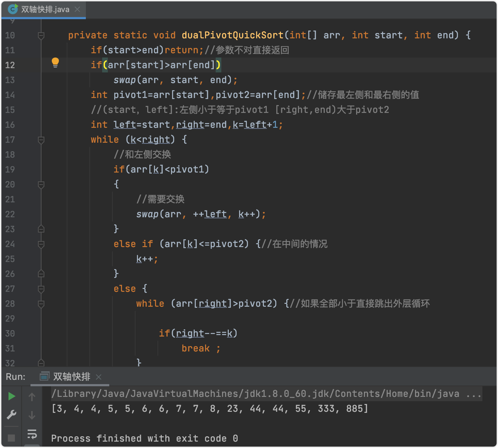Click 'k++;' statement on line 25
The image size is (498, 448).
pos(147,259)
